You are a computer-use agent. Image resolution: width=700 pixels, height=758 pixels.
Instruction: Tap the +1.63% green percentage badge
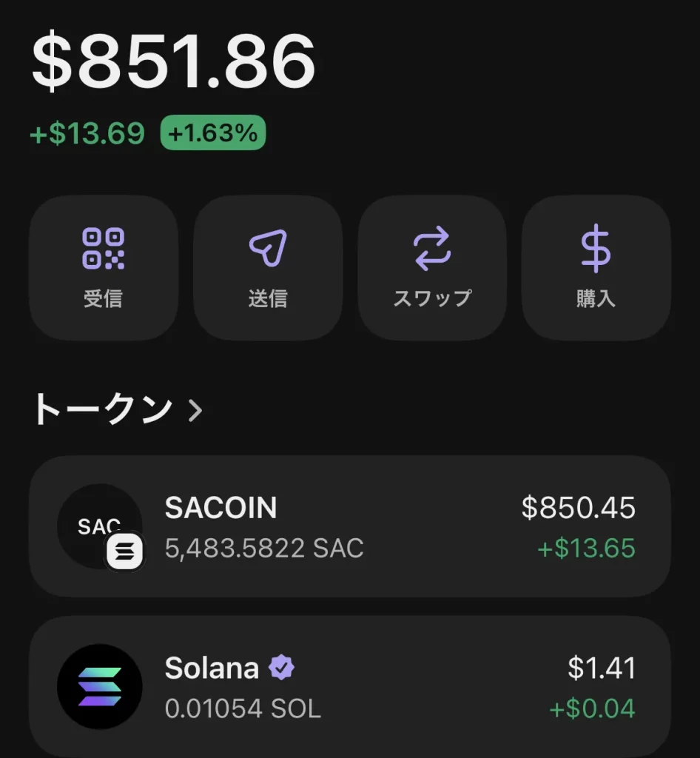click(x=213, y=133)
